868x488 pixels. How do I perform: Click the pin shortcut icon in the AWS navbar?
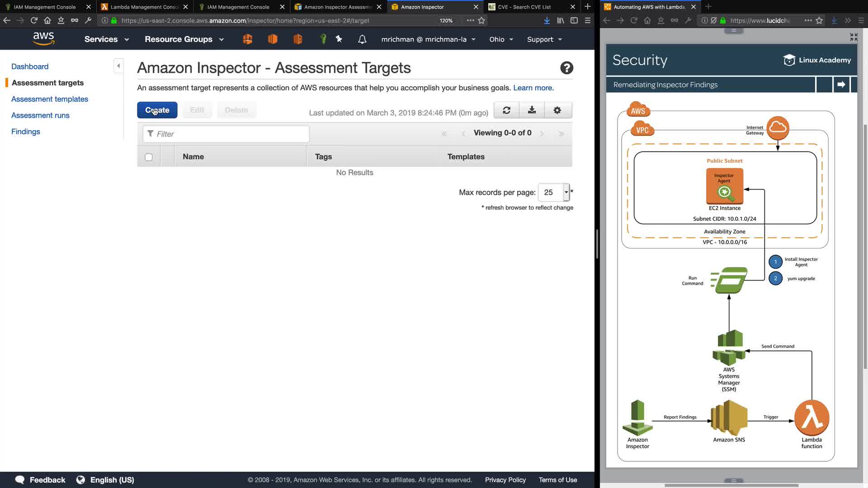pos(339,39)
